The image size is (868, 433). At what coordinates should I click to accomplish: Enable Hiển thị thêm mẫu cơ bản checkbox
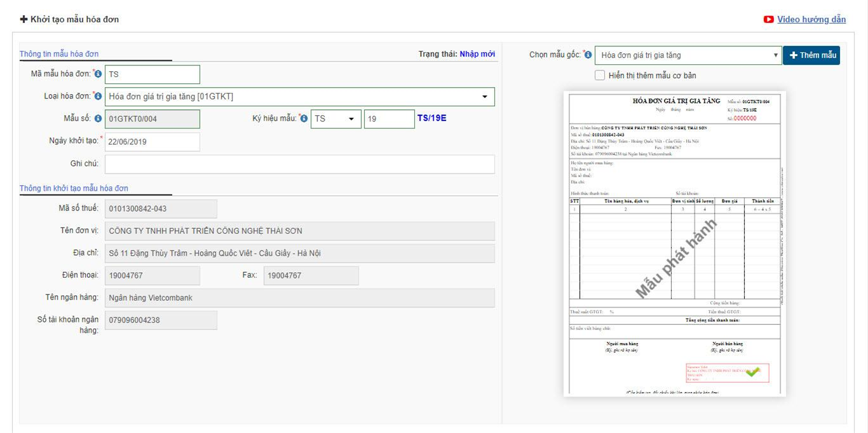(x=600, y=76)
